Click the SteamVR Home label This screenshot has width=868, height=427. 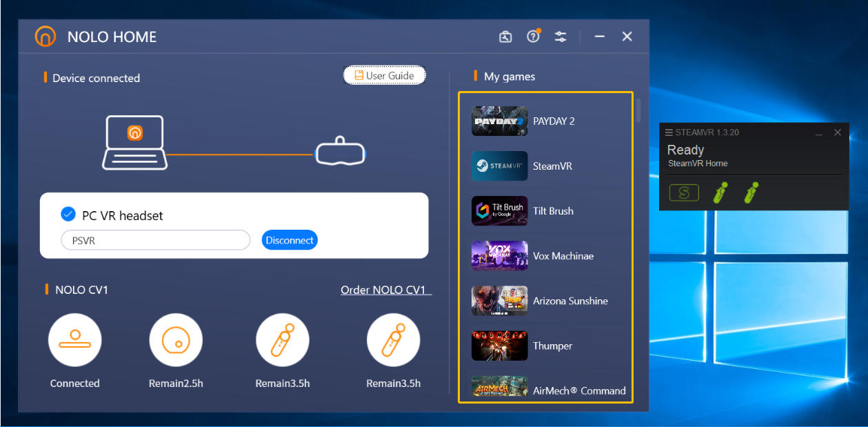click(698, 163)
